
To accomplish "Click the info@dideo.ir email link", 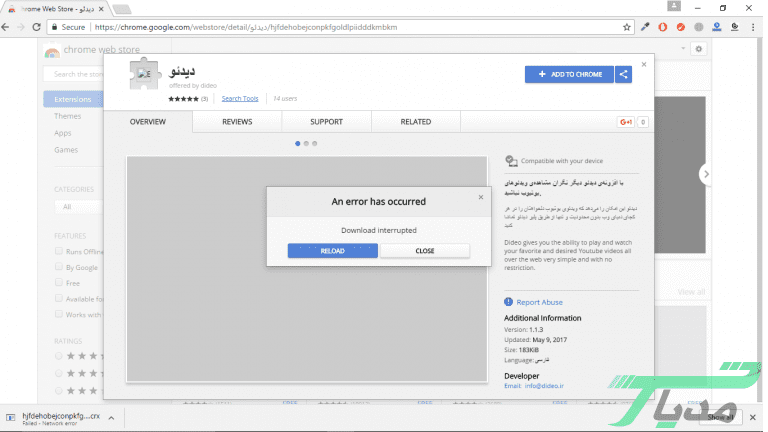I will coord(544,386).
